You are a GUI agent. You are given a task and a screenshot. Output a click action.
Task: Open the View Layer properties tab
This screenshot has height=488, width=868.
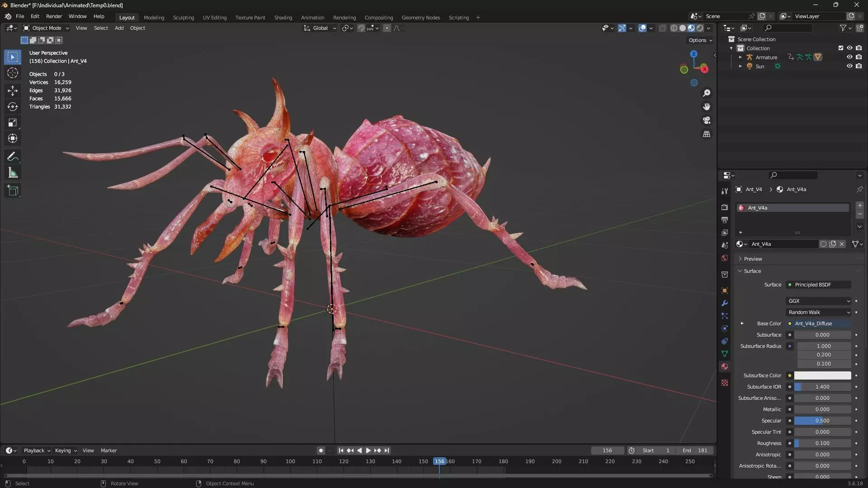coord(725,232)
